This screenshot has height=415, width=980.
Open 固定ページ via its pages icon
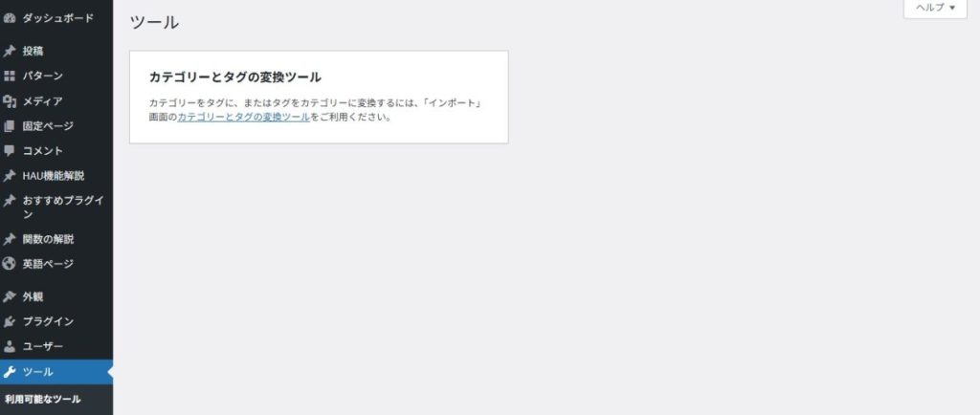click(x=9, y=126)
